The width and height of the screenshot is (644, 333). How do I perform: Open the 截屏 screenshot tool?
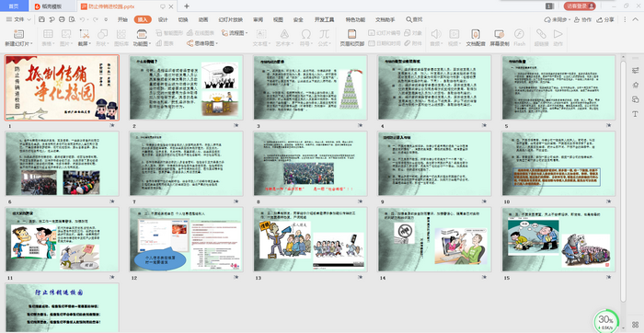[x=85, y=37]
